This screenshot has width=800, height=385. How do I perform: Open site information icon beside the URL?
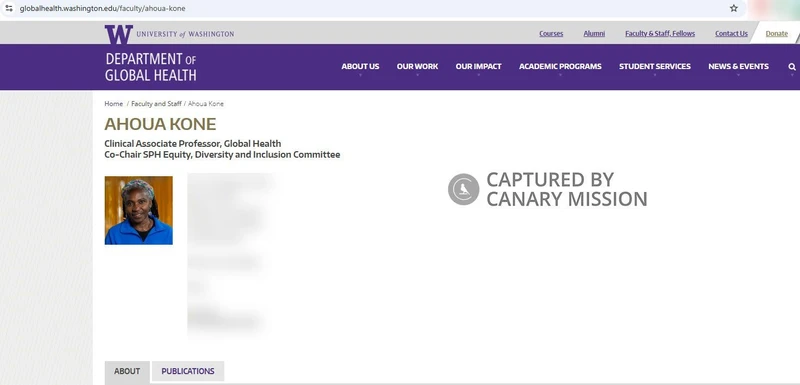tap(9, 8)
